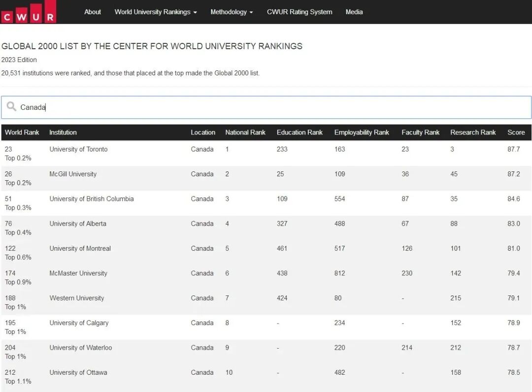Focus the search field containing Canada
Image resolution: width=532 pixels, height=392 pixels.
pos(266,107)
